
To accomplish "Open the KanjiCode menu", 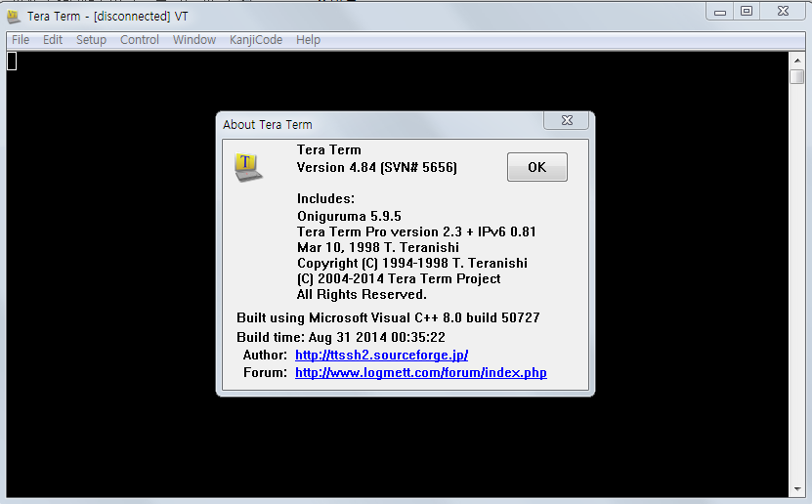I will [x=256, y=40].
